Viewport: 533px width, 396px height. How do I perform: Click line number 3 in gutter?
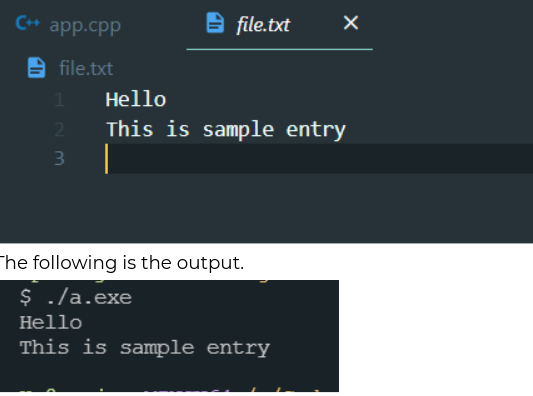tap(59, 158)
